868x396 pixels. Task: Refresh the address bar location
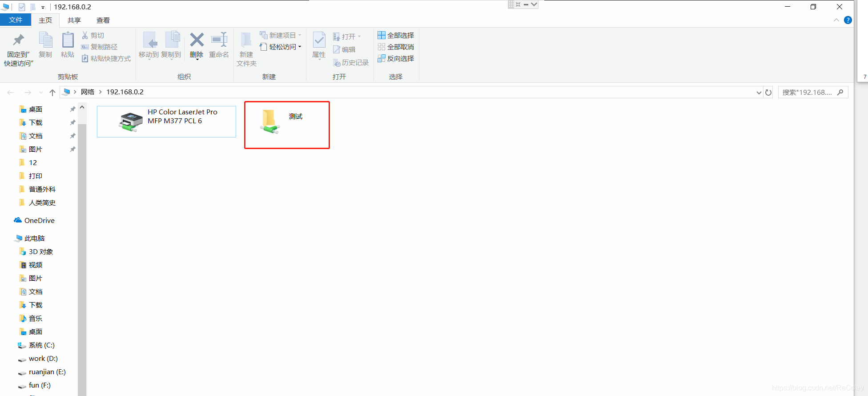pos(768,93)
